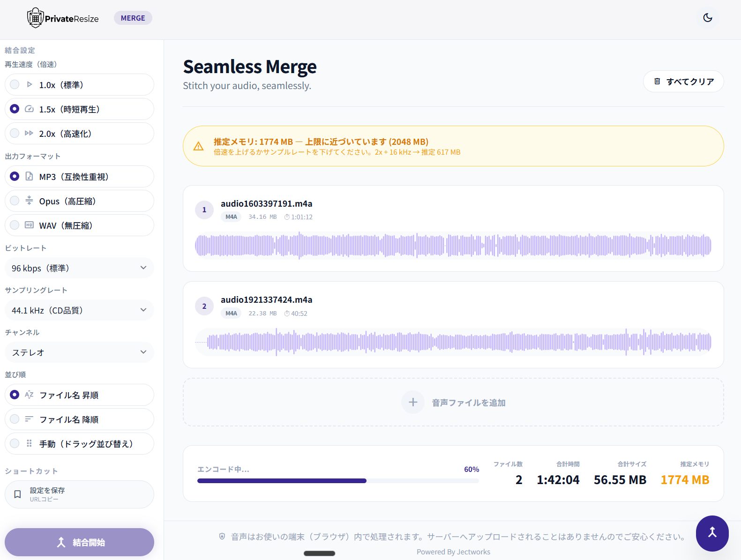This screenshot has width=741, height=560.
Task: Click filename audio1921337424.m4a
Action: 267,299
